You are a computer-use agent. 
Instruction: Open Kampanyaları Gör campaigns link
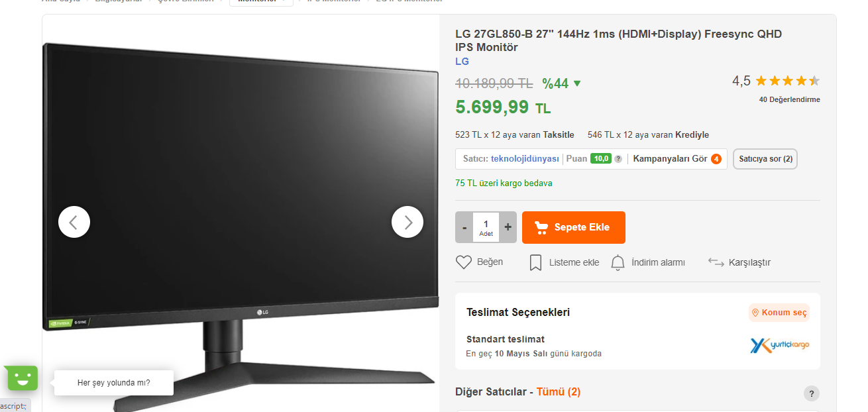[x=670, y=159]
